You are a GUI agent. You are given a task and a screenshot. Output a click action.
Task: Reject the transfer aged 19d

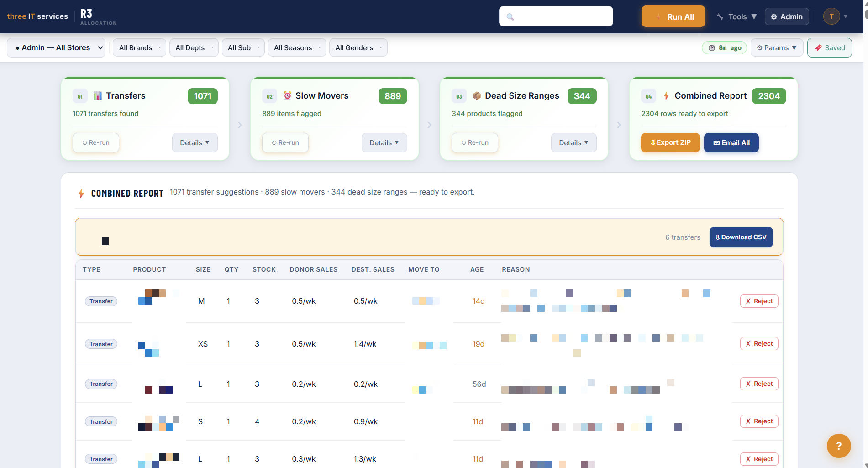759,343
